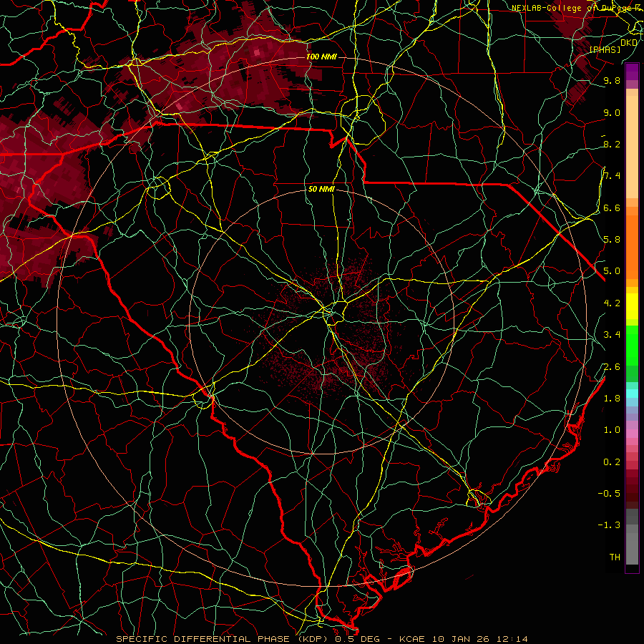Viewport: 644px width, 644px height.
Task: Click the pale peach band of the color scale
Action: [632, 147]
